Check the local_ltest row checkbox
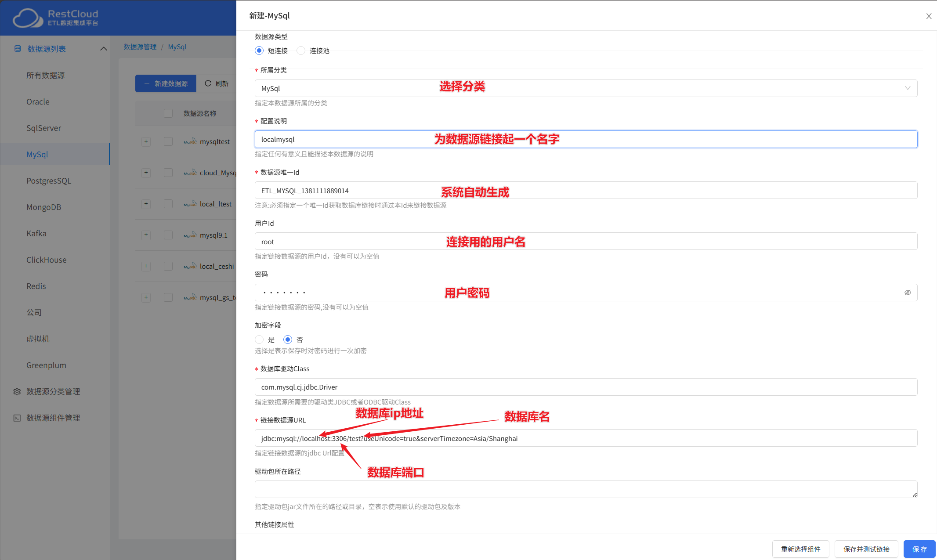Image resolution: width=937 pixels, height=560 pixels. (168, 204)
